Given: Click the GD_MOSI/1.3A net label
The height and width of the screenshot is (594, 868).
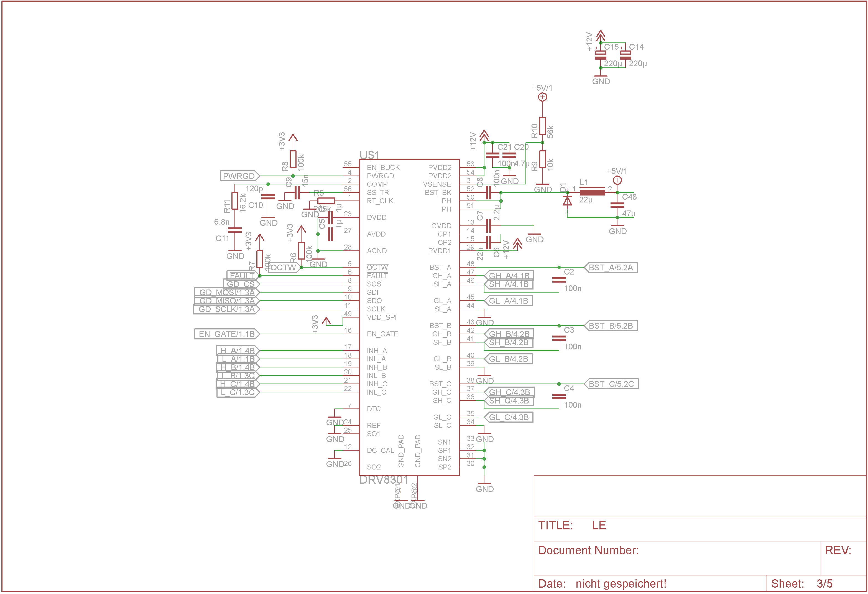Looking at the screenshot, I should [227, 293].
